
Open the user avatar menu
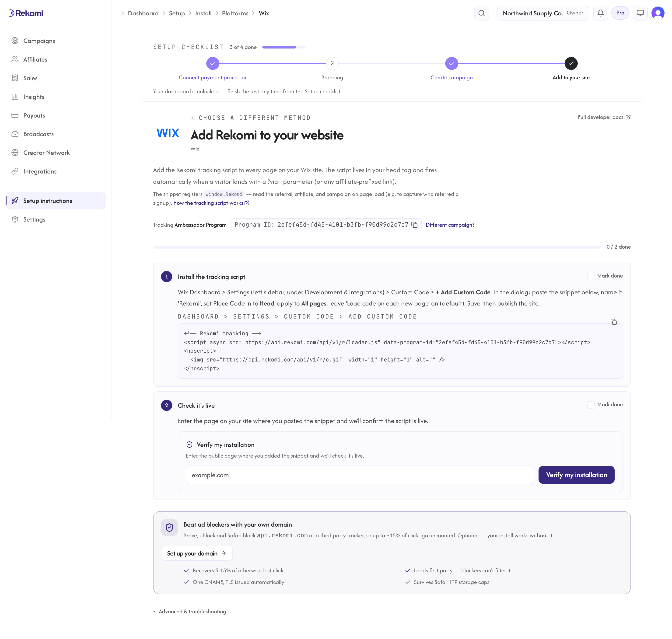(658, 13)
